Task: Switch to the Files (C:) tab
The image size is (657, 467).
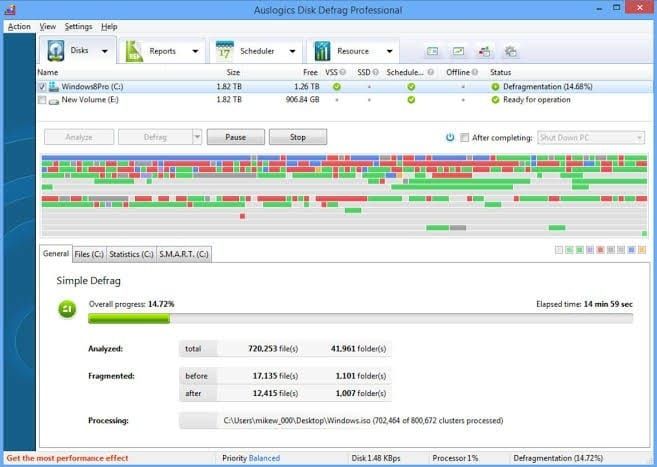Action: (x=89, y=254)
